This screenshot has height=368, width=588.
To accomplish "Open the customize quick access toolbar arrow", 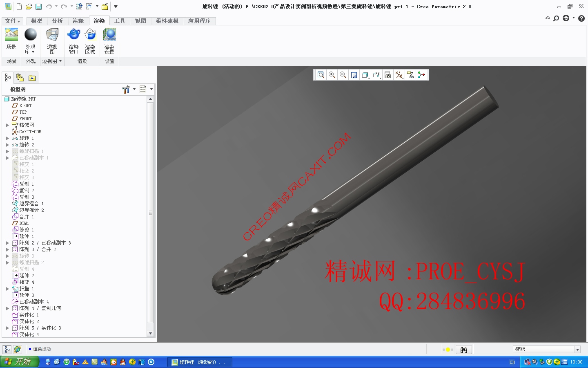I will pos(116,7).
